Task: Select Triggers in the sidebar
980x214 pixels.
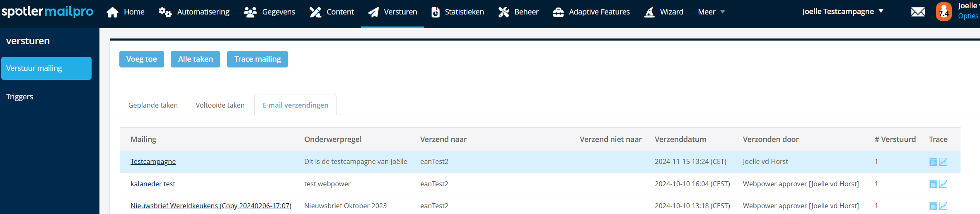Action: click(19, 96)
